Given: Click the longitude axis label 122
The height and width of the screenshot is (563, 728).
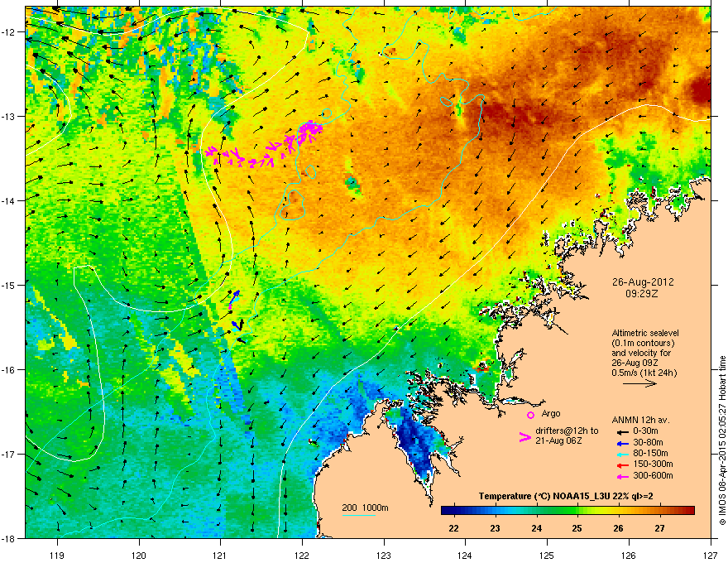Looking at the screenshot, I should coord(302,555).
